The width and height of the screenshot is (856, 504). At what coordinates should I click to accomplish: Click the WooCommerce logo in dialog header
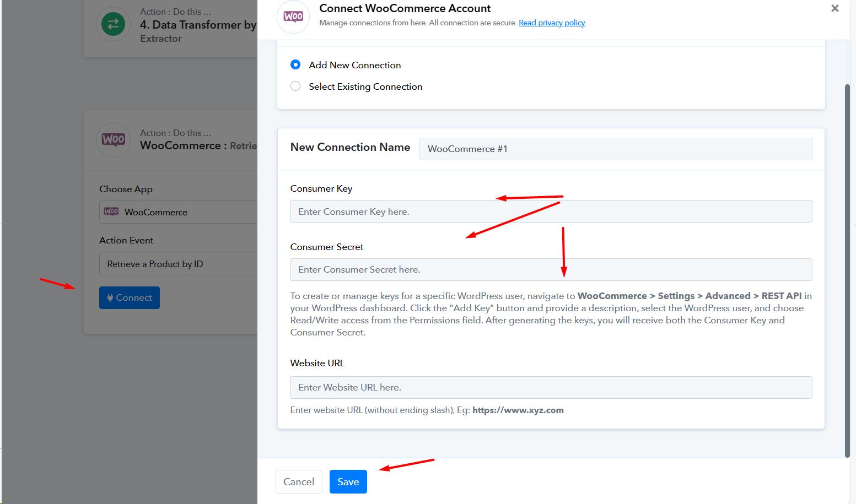pos(293,17)
